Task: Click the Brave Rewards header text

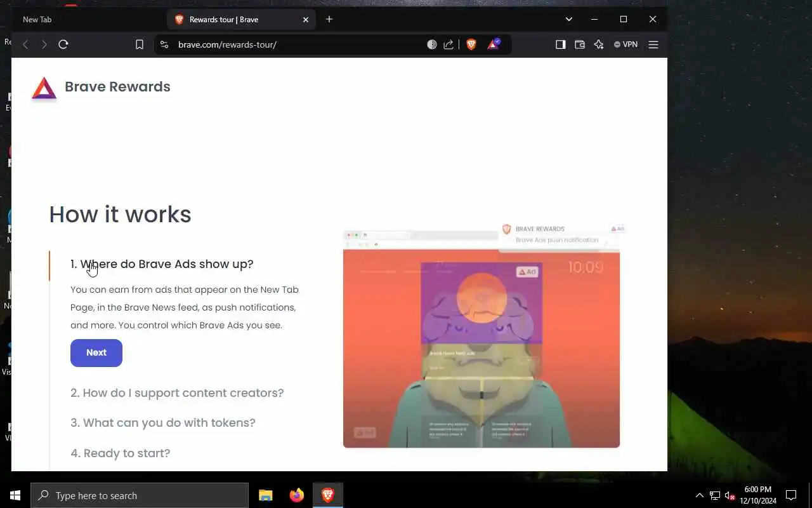Action: (x=117, y=87)
